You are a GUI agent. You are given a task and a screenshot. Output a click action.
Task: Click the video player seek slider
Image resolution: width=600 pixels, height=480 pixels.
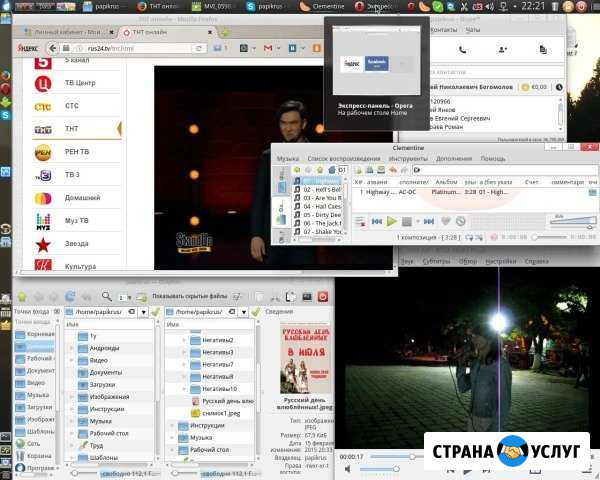click(396, 457)
